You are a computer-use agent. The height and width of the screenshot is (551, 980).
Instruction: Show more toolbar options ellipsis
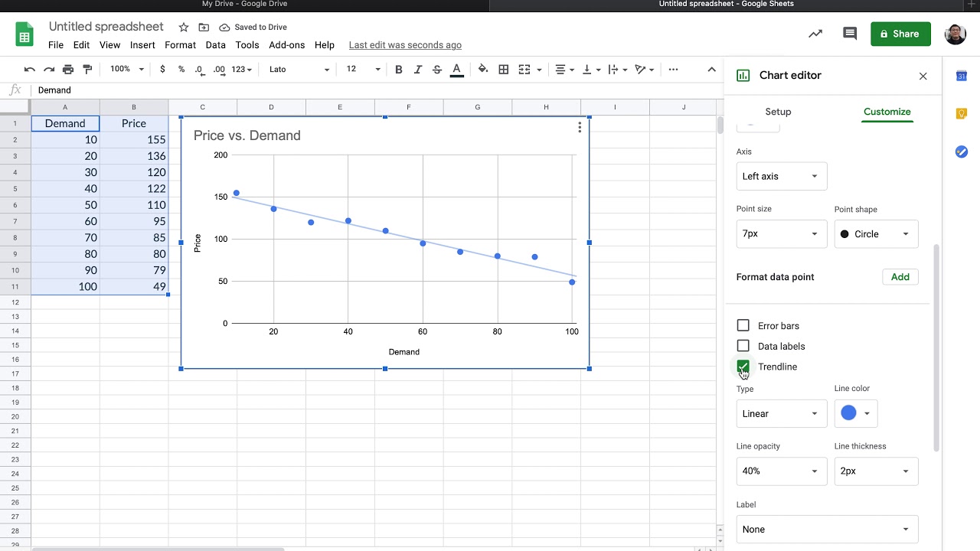pos(673,69)
